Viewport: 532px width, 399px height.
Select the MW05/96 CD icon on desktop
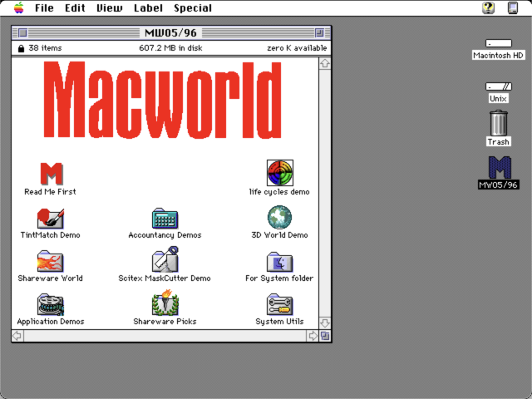click(x=499, y=167)
